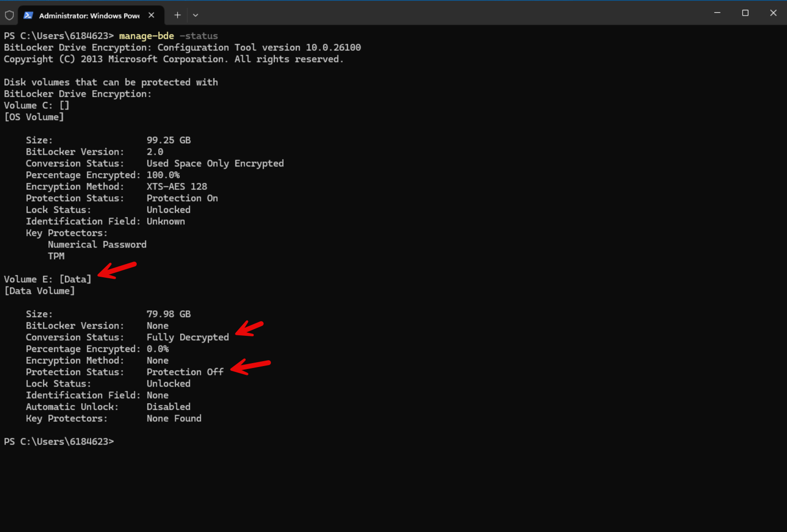Image resolution: width=787 pixels, height=532 pixels.
Task: Click the Protection Off status text
Action: click(x=185, y=371)
